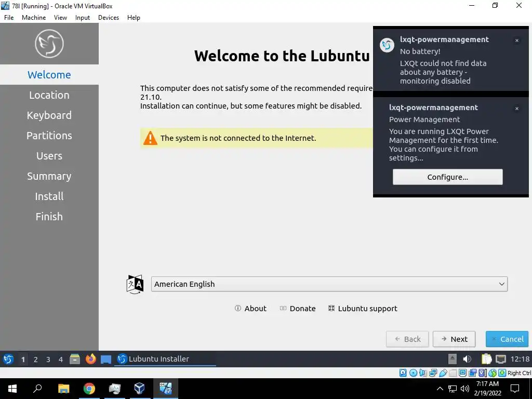Screen dimensions: 532x399
Task: Open the VirtualBox File menu
Action: click(9, 18)
